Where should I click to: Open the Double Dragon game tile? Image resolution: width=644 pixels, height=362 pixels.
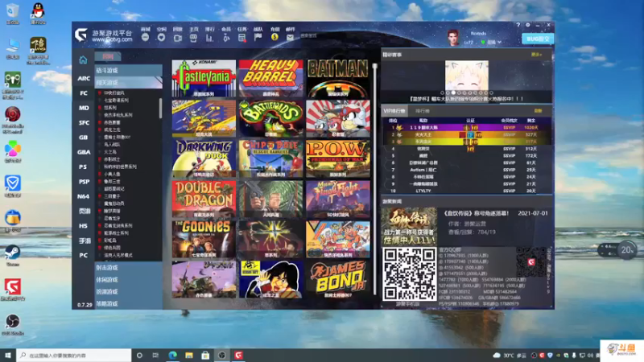(x=204, y=199)
